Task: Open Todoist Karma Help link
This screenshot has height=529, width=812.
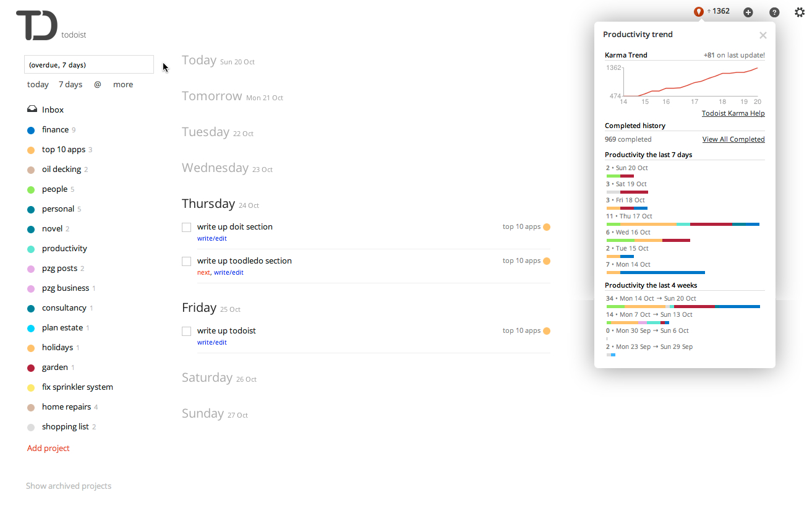Action: click(733, 113)
